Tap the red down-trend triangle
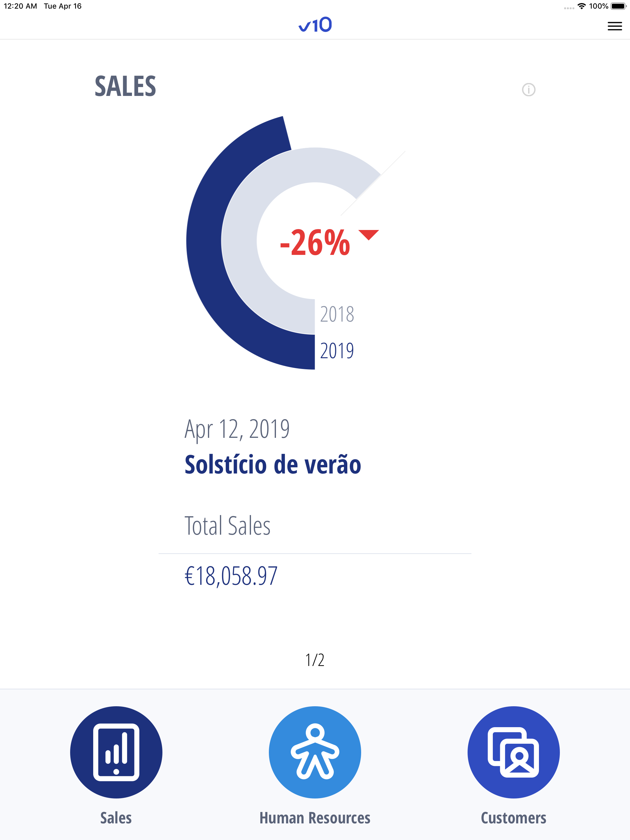The height and width of the screenshot is (840, 630). (x=369, y=235)
